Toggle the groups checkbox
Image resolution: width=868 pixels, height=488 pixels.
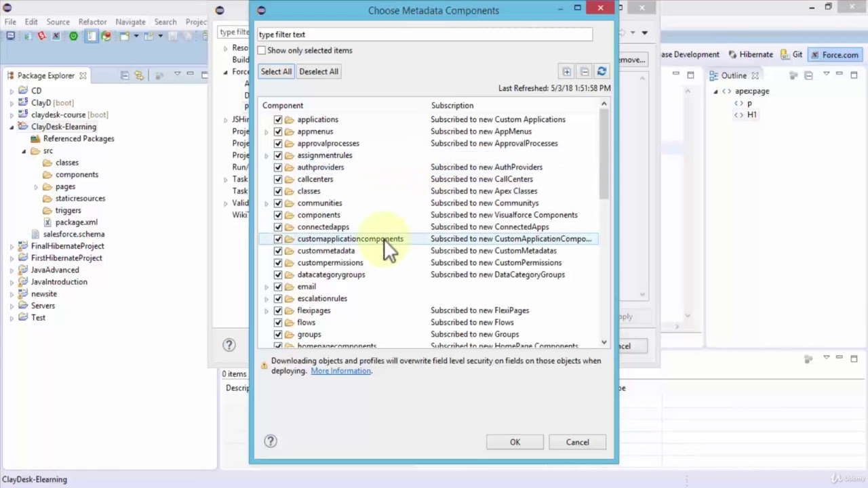coord(278,334)
